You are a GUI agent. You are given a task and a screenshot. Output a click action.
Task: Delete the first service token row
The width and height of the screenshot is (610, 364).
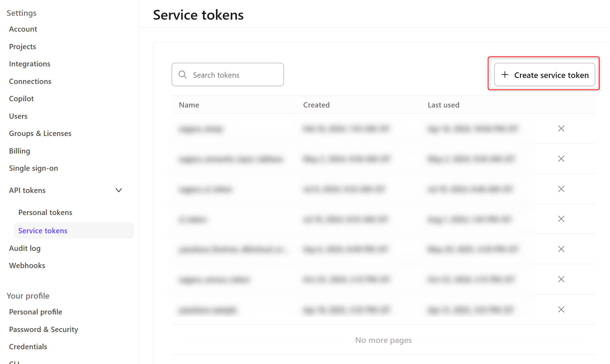[x=561, y=129]
